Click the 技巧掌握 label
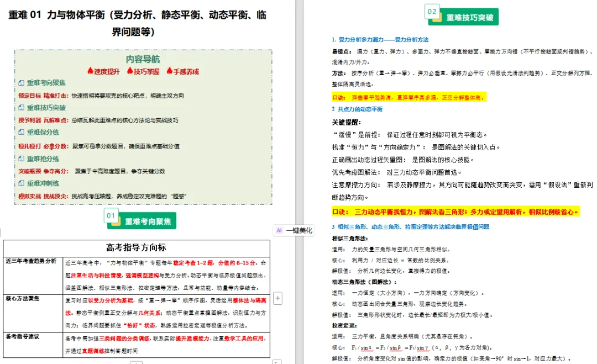Image resolution: width=597 pixels, height=364 pixels. coord(146,71)
